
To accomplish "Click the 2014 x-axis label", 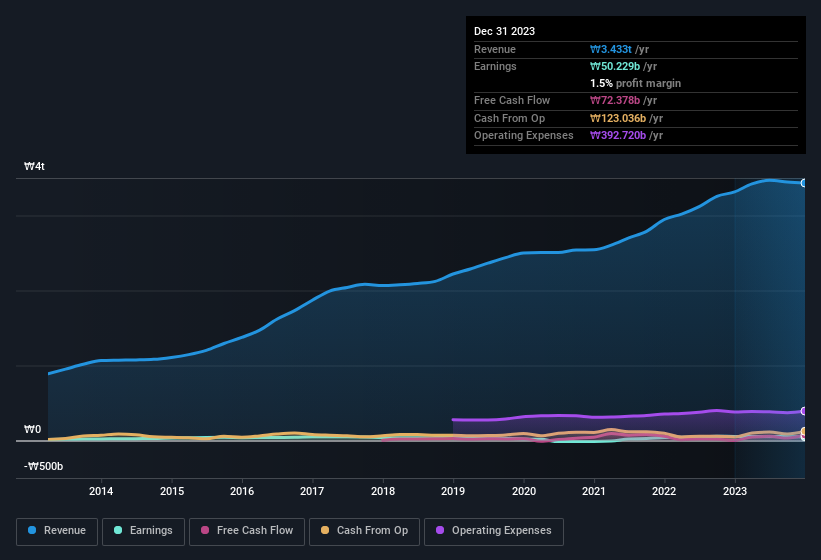I will click(101, 491).
